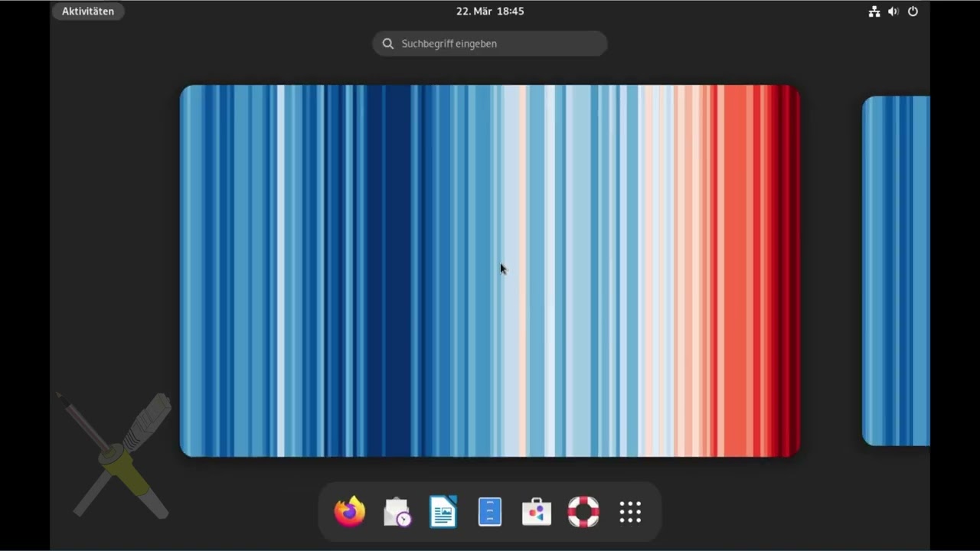Open the clock menu showing 22. Mär 18:45
This screenshot has width=980, height=551.
coord(490,11)
